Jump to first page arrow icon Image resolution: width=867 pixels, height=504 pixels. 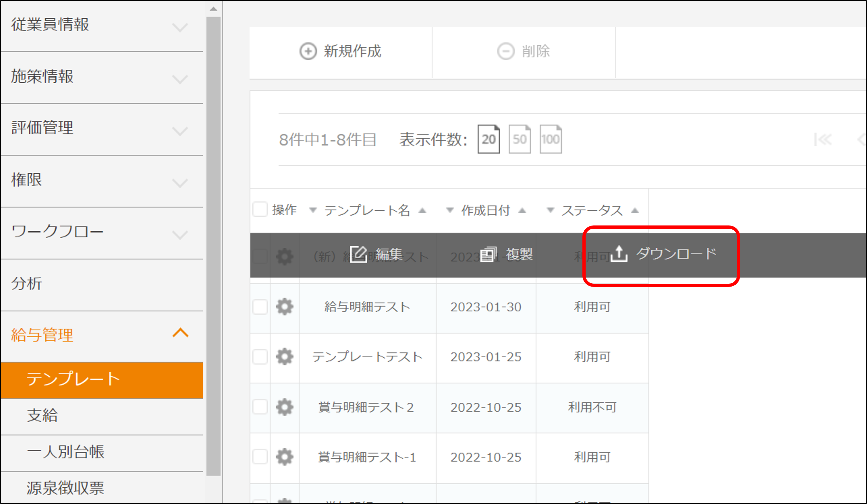click(x=823, y=140)
